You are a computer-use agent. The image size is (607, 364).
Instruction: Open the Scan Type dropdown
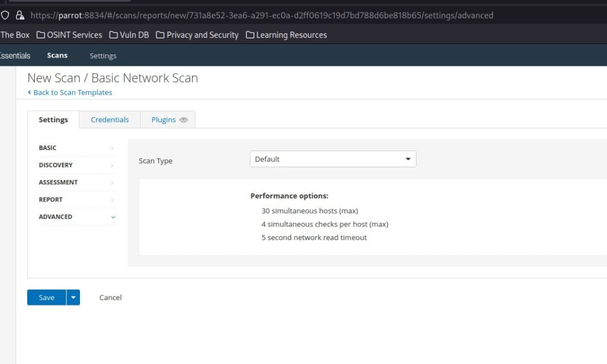click(333, 159)
